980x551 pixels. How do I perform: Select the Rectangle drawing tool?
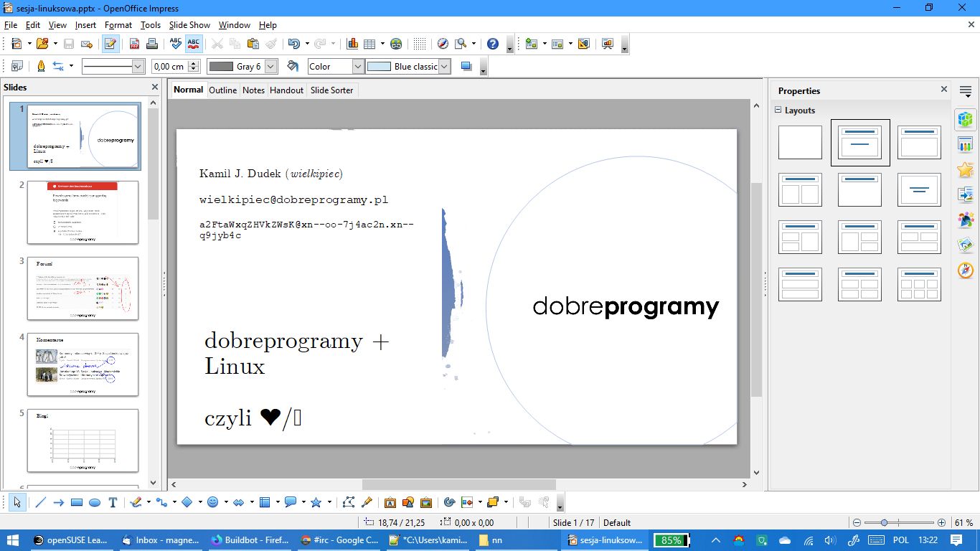coord(77,502)
